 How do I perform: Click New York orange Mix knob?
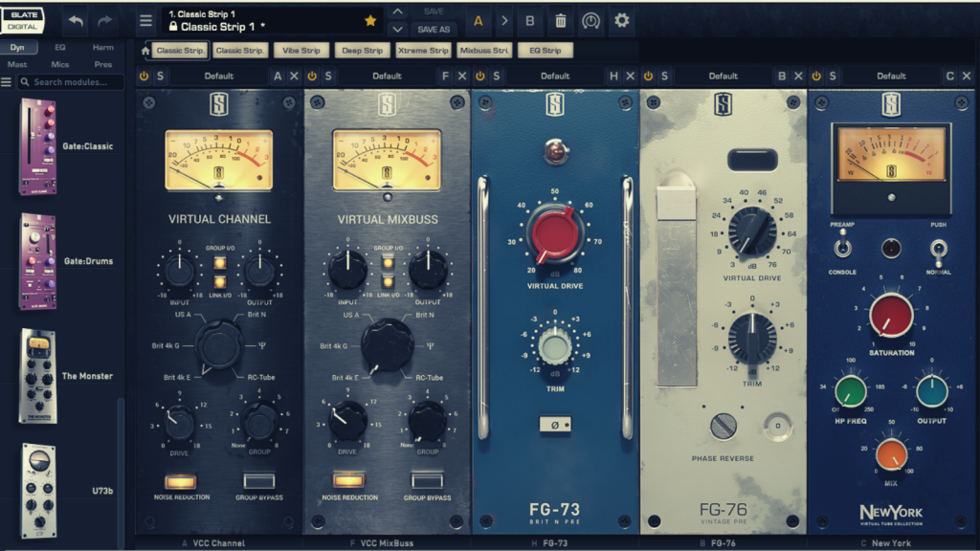[x=891, y=454]
